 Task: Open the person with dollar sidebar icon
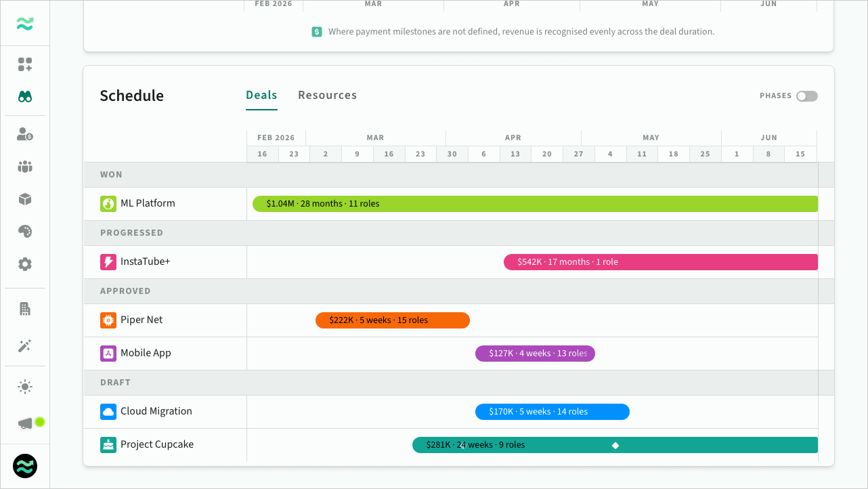[25, 134]
